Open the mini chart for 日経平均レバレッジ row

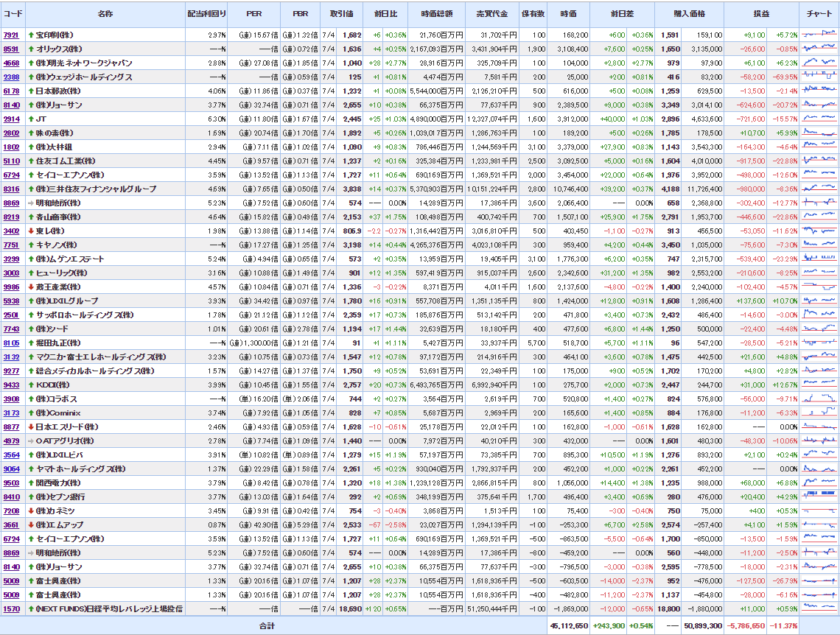[x=819, y=609]
